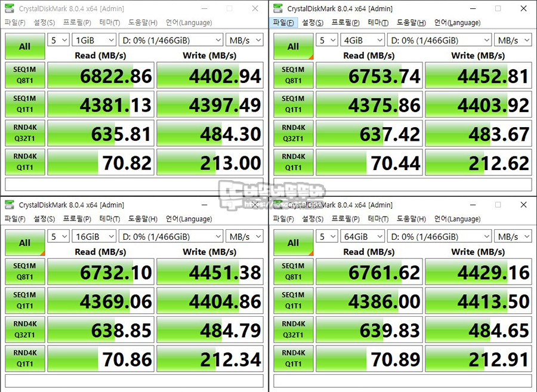This screenshot has height=392, width=537.
Task: Open 언어(Language) menu in 64GiB window
Action: point(457,219)
